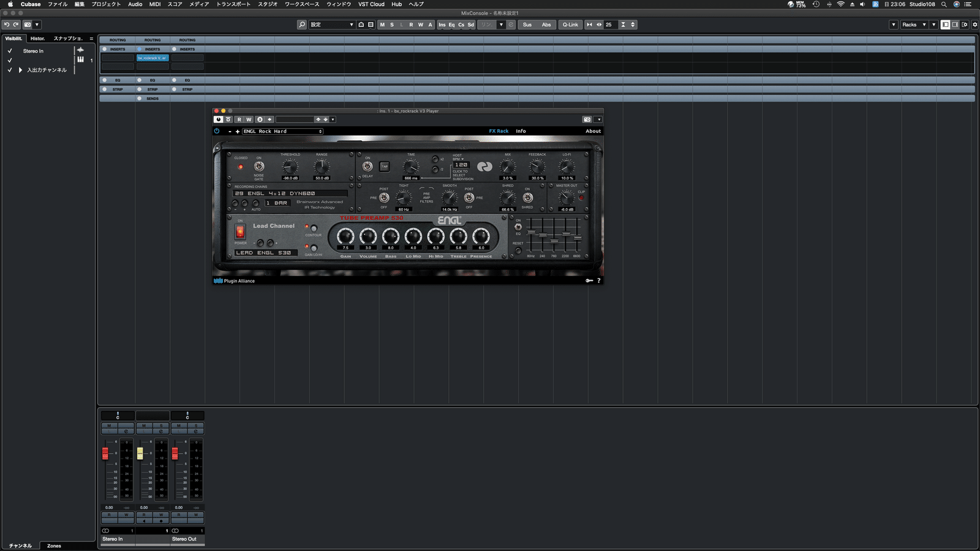Open the dropdown beside the リンク button
This screenshot has height=551, width=980.
click(x=501, y=24)
